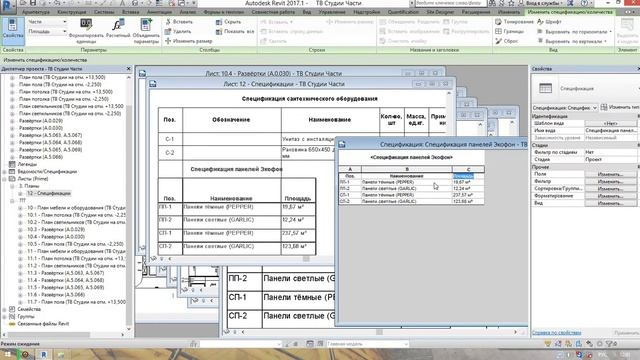Click the Объединить параметры icon
640x360 pixels.
point(146,25)
